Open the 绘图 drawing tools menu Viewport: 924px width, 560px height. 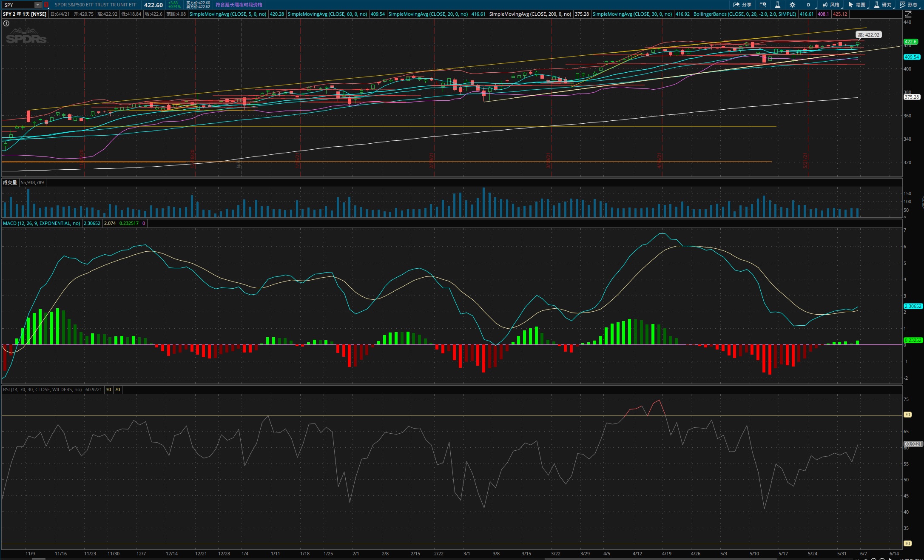click(x=857, y=5)
